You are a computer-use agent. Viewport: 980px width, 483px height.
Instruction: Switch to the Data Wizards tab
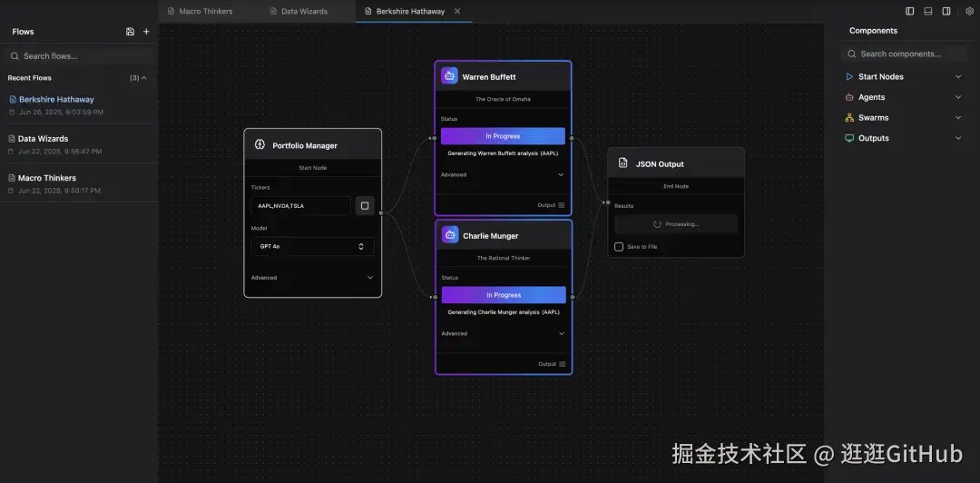pyautogui.click(x=304, y=11)
